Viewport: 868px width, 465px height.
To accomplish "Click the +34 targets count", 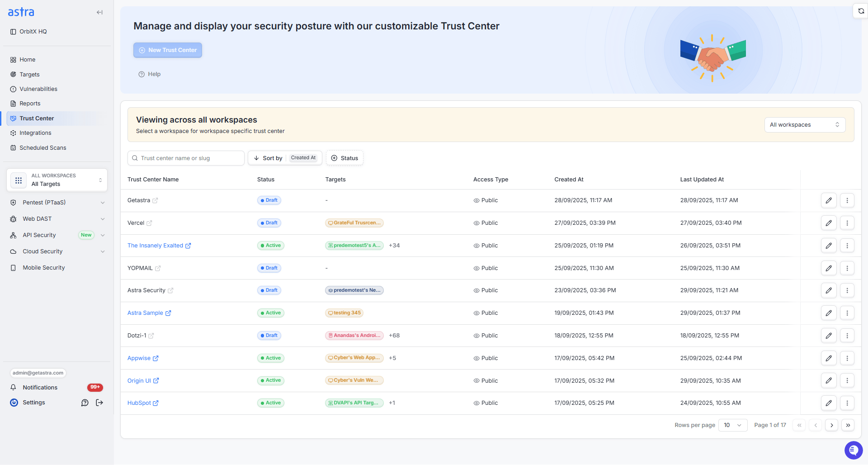I will 394,246.
